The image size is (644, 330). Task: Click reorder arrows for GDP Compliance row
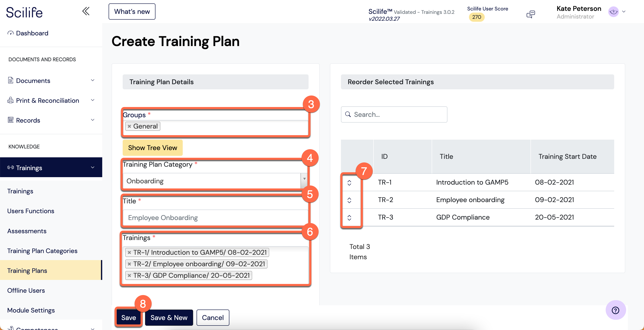pyautogui.click(x=349, y=218)
